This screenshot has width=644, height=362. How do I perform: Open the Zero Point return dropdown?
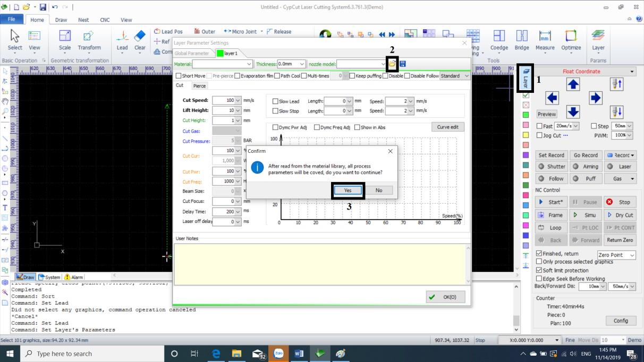[616, 255]
